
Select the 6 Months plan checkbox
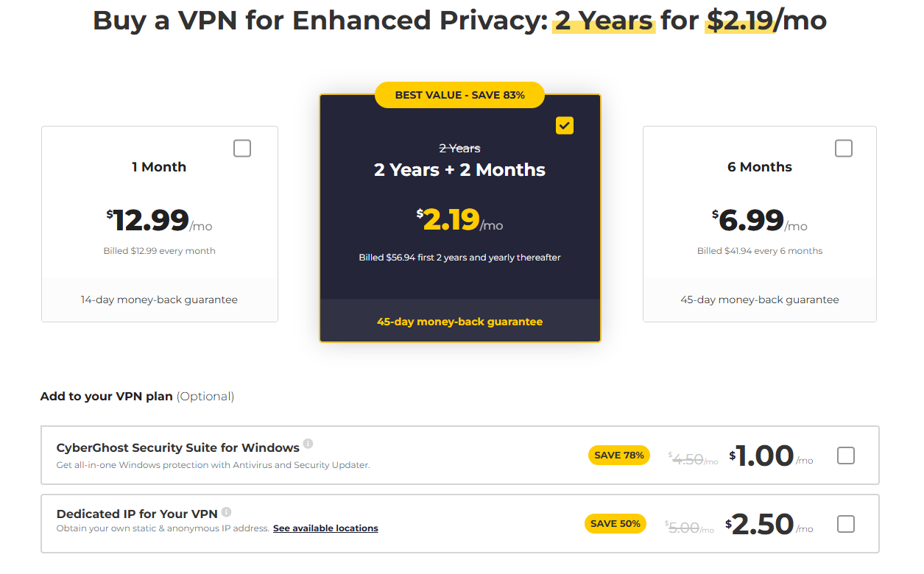844,149
